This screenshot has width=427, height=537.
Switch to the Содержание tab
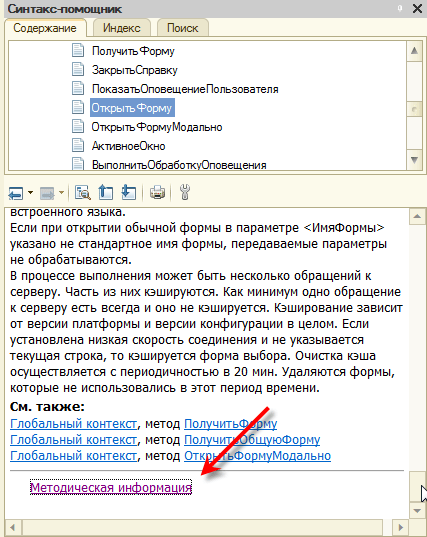point(45,28)
